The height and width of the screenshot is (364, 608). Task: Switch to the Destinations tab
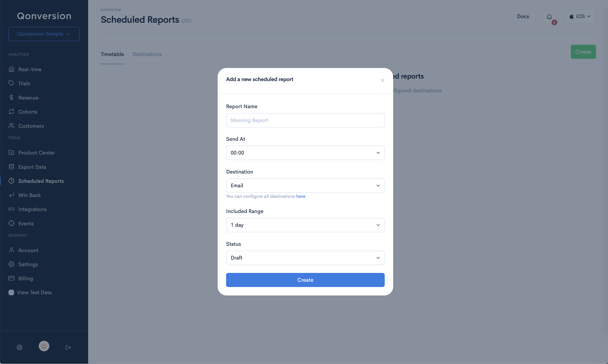point(147,54)
